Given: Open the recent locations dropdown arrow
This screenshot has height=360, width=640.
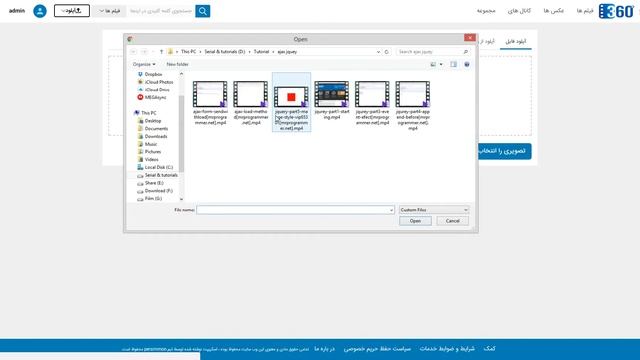Looking at the screenshot, I should coord(153,52).
